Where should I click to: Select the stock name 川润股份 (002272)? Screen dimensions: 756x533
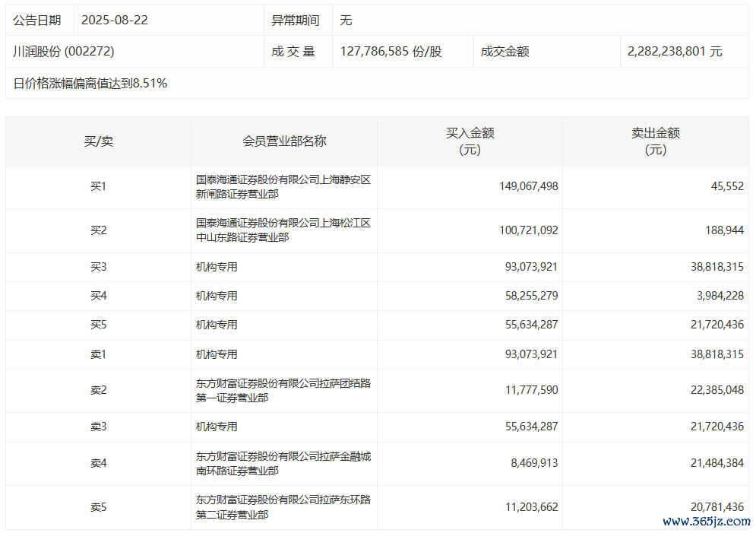pyautogui.click(x=64, y=51)
